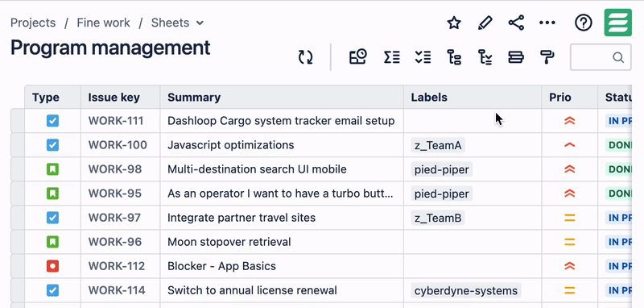Click the row handle of WORK-111
Screen dimensions: 644x308
[18, 121]
